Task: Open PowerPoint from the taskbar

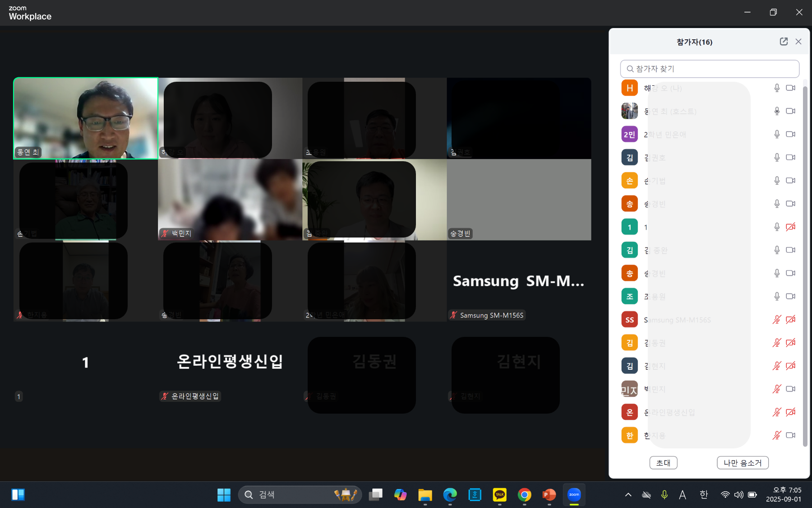Action: coord(549,495)
